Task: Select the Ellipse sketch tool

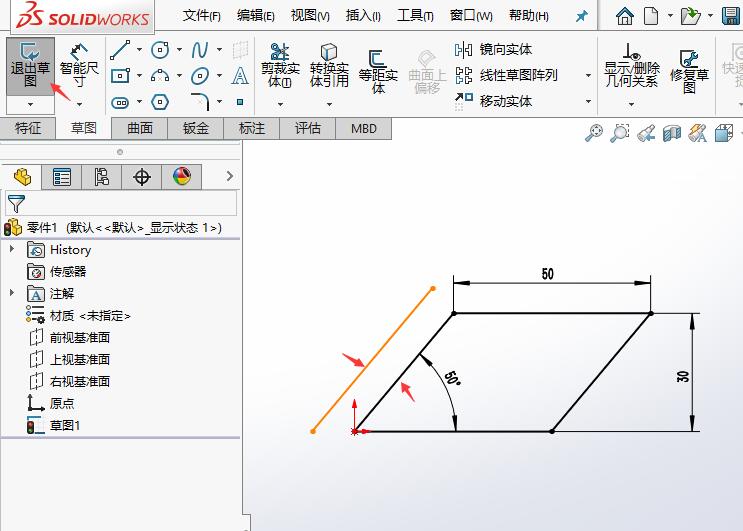Action: (200, 76)
